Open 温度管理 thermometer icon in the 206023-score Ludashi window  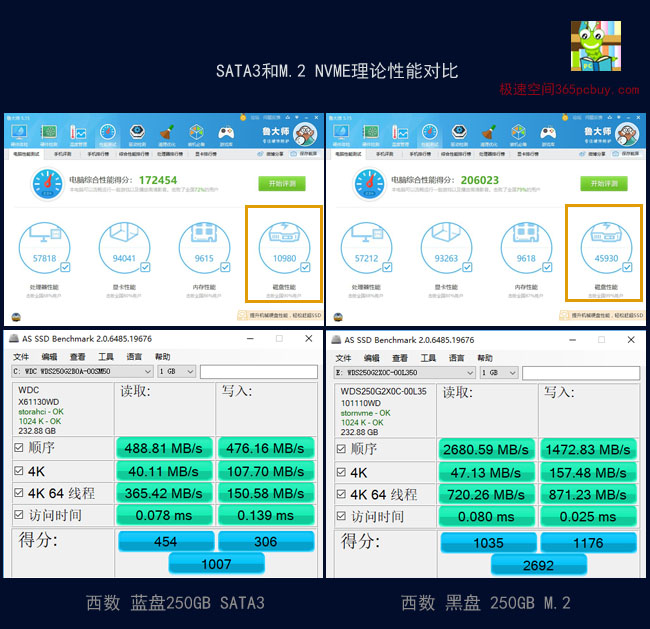tap(400, 134)
